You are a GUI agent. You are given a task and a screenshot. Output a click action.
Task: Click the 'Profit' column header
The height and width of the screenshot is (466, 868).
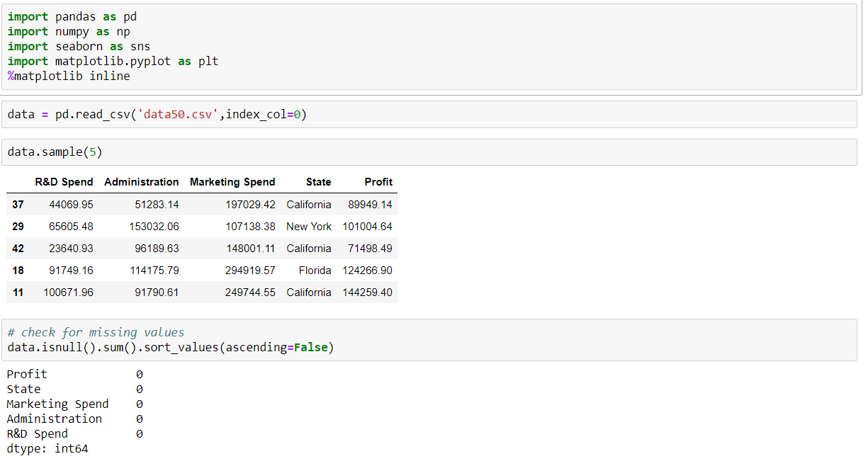point(378,182)
